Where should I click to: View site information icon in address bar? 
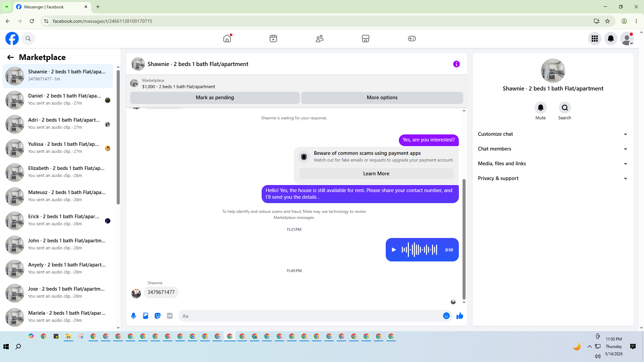pos(46,21)
